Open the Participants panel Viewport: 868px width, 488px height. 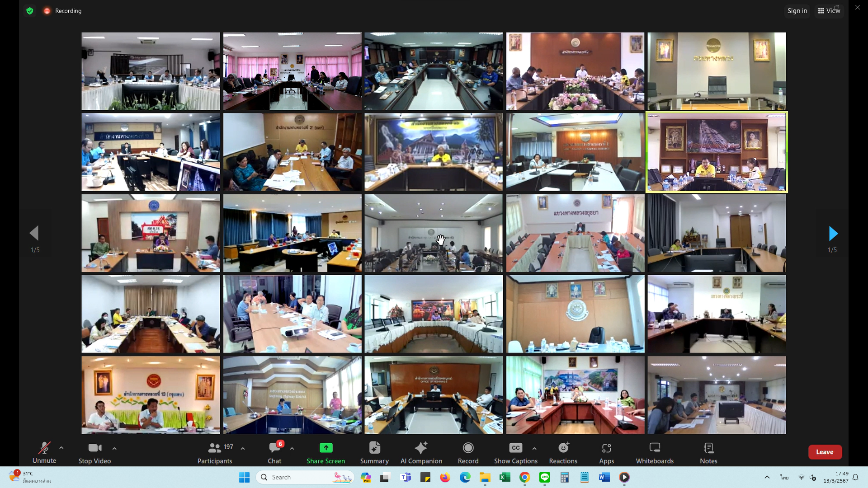(215, 452)
